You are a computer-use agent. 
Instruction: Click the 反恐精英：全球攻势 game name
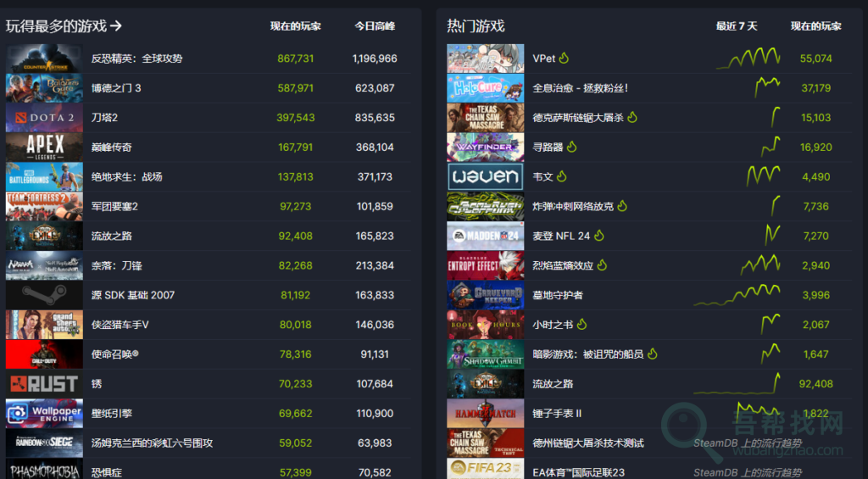coord(136,58)
